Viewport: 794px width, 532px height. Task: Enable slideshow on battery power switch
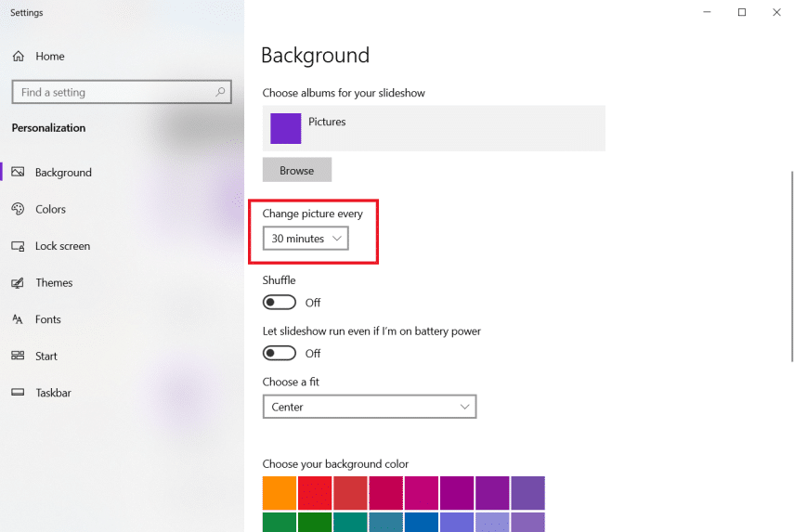pyautogui.click(x=280, y=353)
